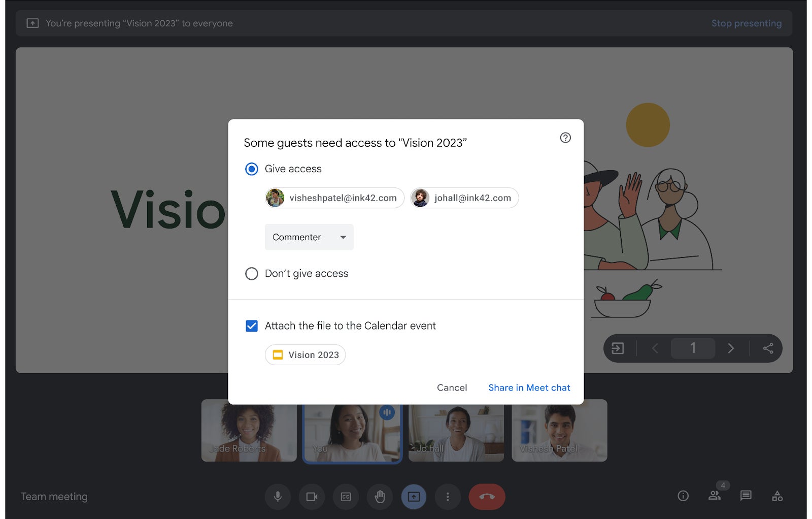Open the chat panel
The width and height of the screenshot is (812, 519).
[746, 496]
